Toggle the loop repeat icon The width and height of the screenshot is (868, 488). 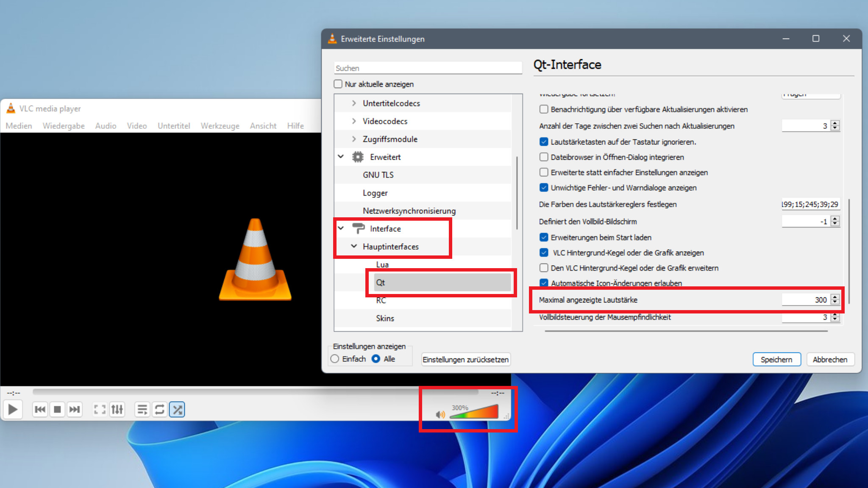click(159, 409)
